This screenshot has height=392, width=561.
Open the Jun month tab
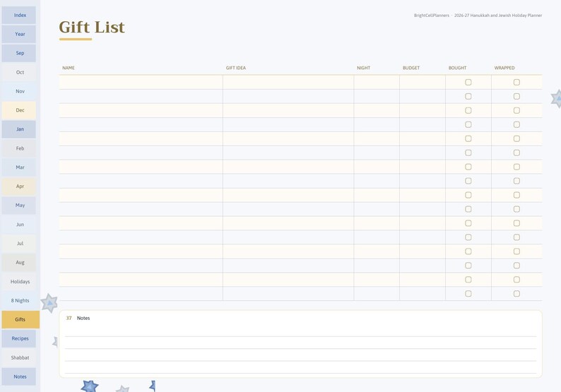(x=19, y=225)
